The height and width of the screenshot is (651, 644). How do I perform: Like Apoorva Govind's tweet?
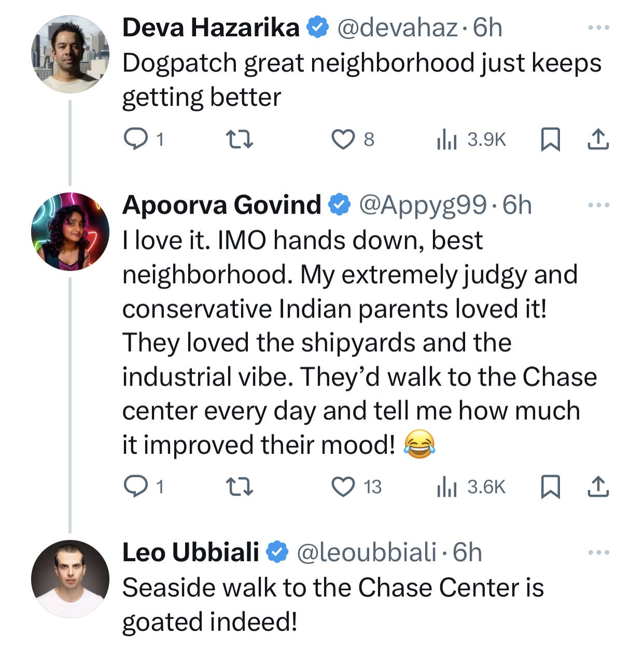[343, 487]
